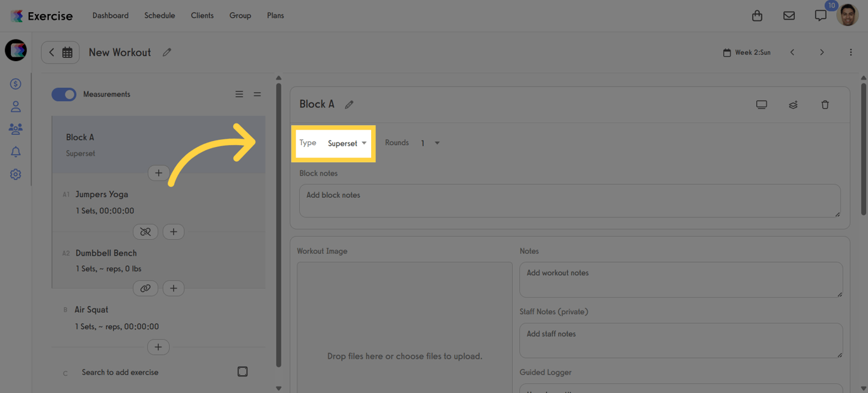Rename New Workout using the pencil button
868x393 pixels.
coord(167,52)
